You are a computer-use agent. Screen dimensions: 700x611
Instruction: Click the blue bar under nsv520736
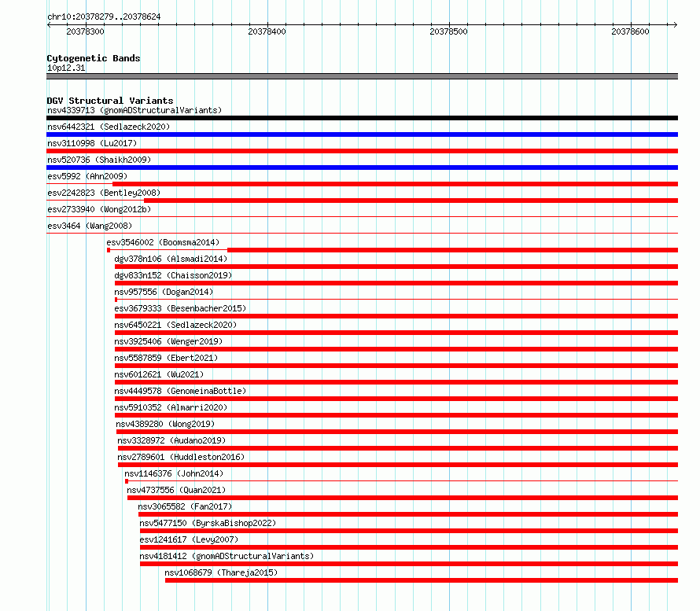[362, 167]
